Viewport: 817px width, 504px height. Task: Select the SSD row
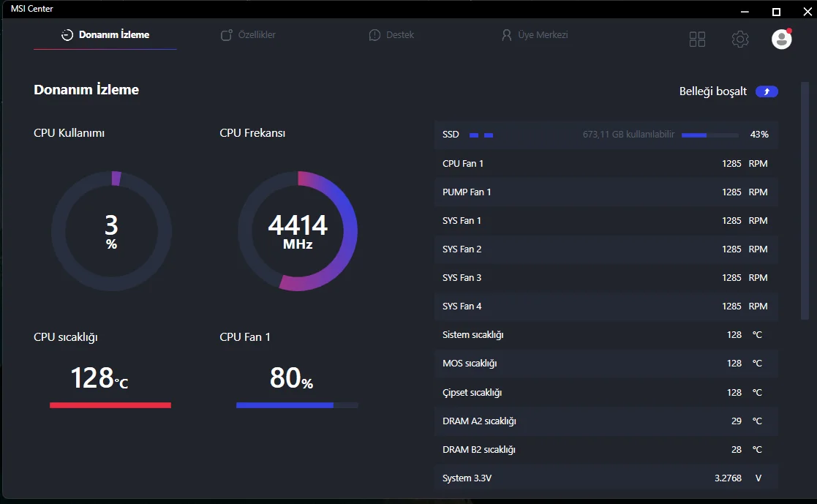tap(606, 135)
